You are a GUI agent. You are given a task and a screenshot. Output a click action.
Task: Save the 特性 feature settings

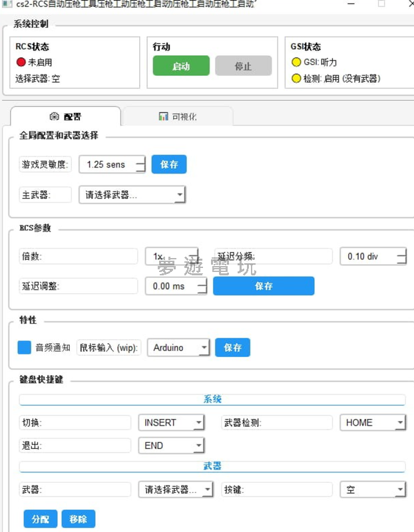(233, 347)
